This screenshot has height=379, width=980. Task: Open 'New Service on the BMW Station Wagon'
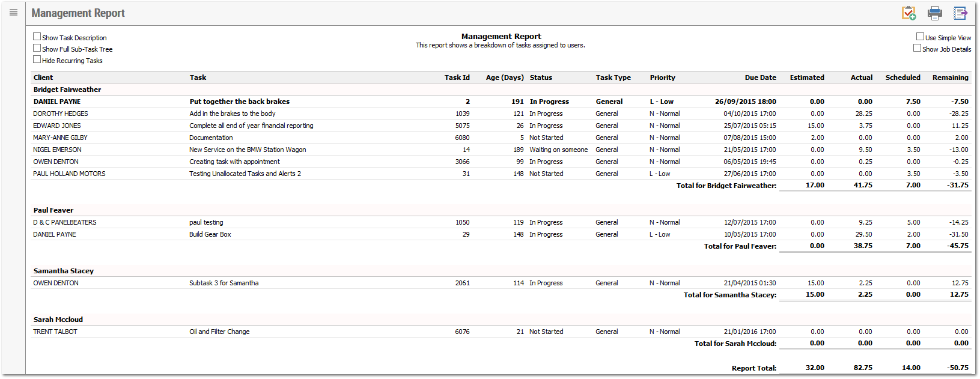248,150
